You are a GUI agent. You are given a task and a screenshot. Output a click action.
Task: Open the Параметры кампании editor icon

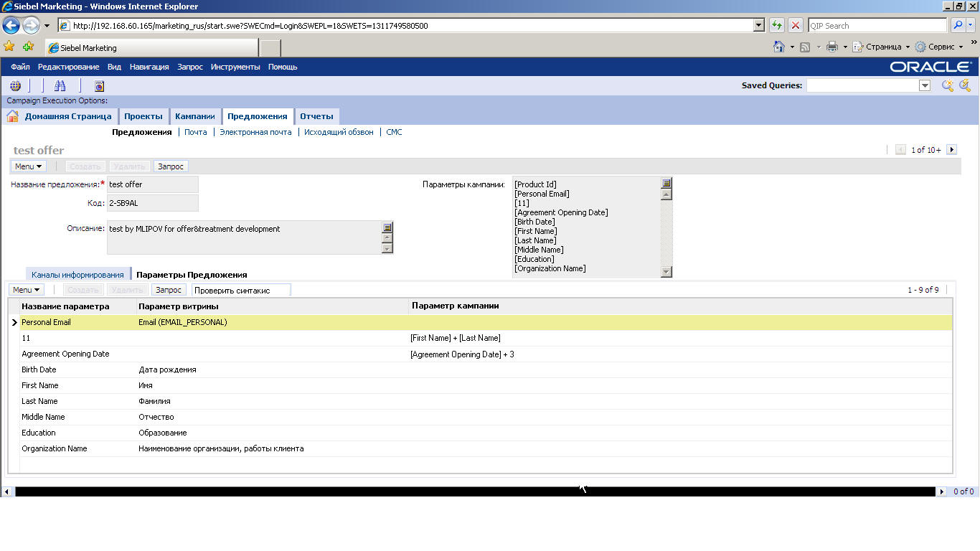[x=666, y=183]
